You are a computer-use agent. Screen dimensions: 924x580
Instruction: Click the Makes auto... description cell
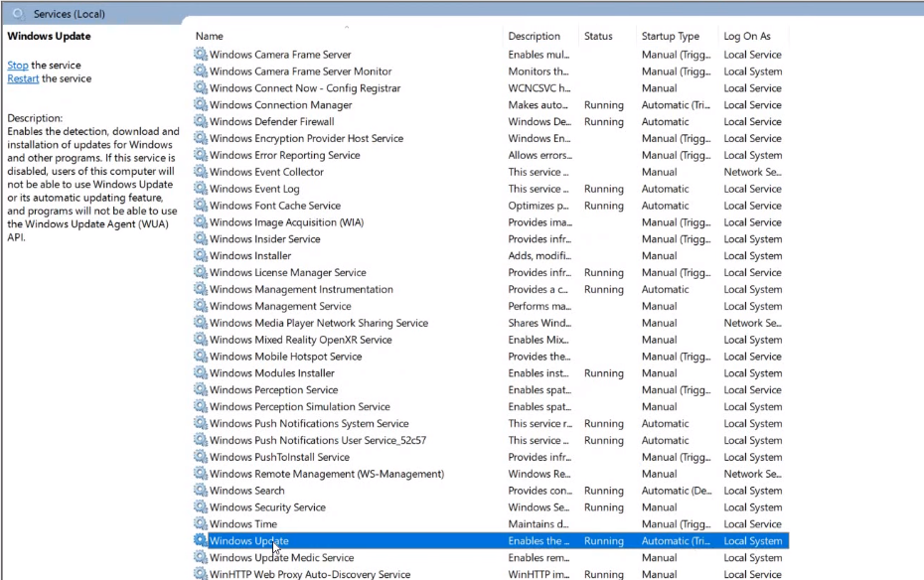coord(539,105)
